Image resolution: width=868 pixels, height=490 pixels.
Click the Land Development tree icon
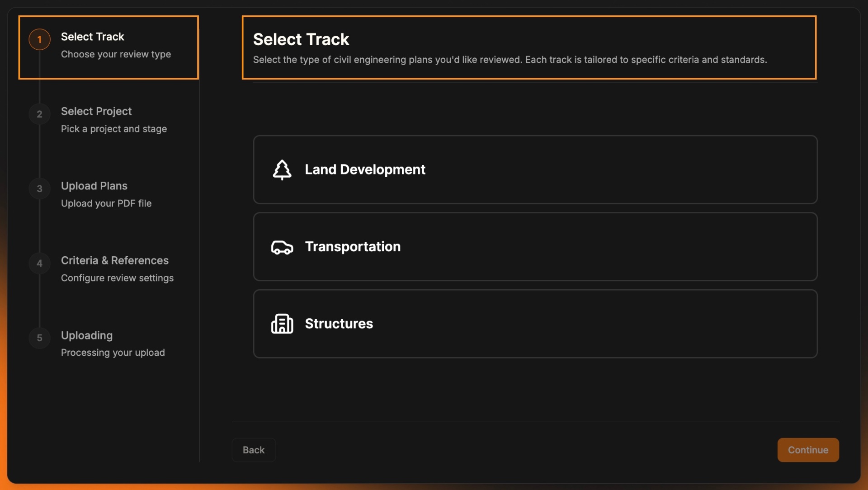point(282,170)
